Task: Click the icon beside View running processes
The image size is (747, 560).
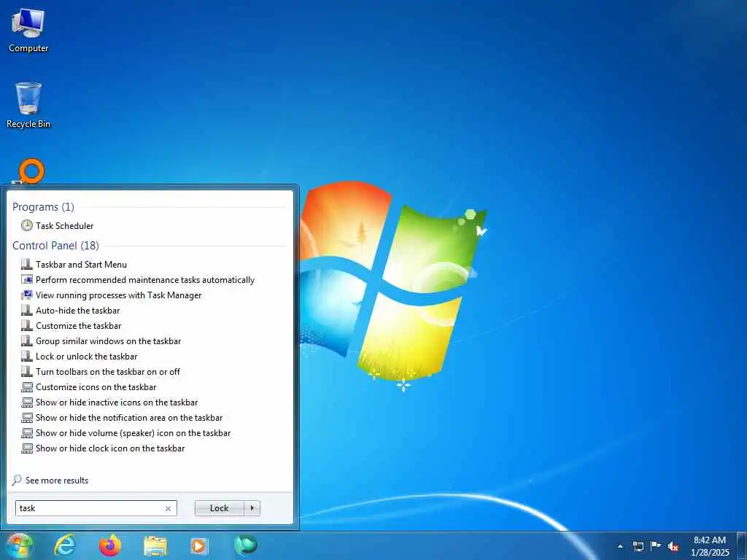Action: [27, 295]
